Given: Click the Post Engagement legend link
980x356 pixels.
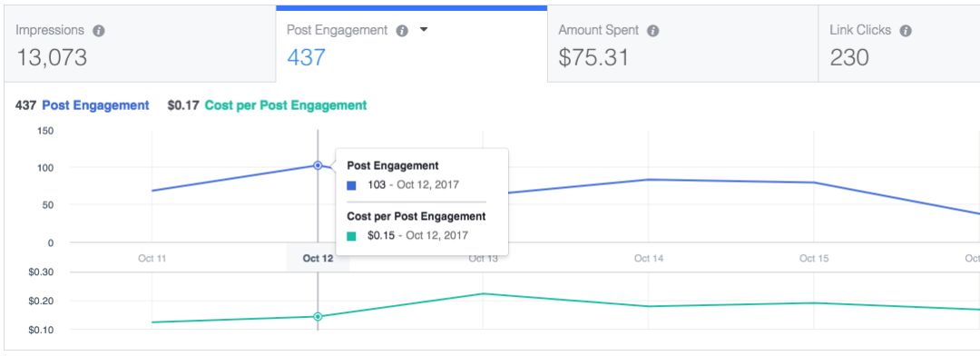Looking at the screenshot, I should point(95,105).
